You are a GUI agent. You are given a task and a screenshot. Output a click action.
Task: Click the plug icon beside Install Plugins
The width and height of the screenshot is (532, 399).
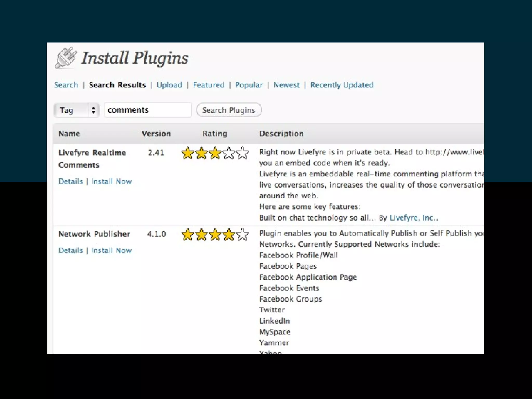pyautogui.click(x=65, y=58)
